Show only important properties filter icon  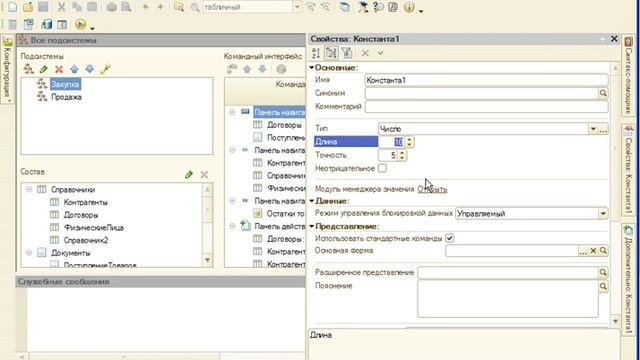(x=347, y=53)
